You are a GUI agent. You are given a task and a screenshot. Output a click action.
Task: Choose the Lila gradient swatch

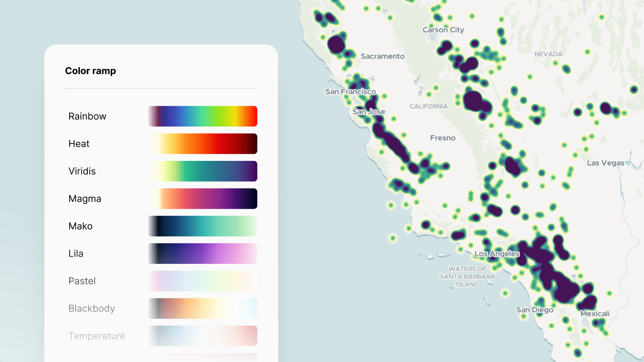[202, 253]
